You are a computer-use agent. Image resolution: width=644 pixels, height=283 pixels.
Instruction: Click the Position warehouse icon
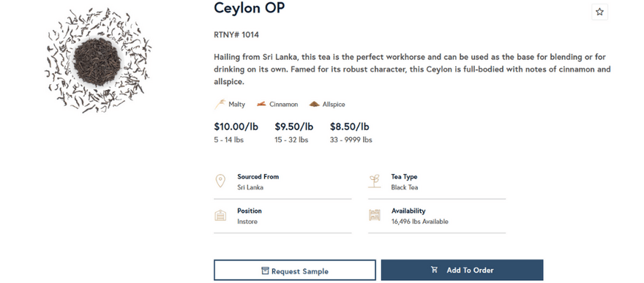coord(220,215)
